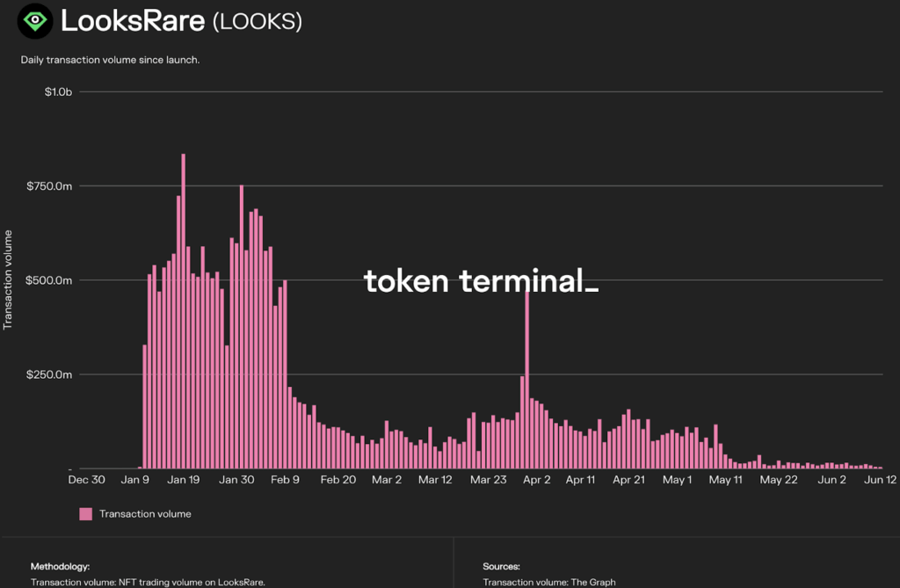The width and height of the screenshot is (900, 588).
Task: Click the LooksRare title text
Action: (x=133, y=21)
